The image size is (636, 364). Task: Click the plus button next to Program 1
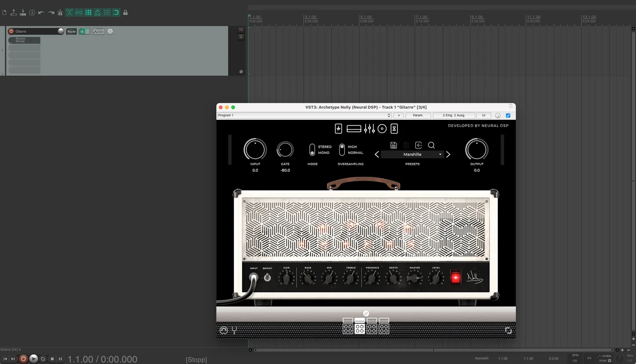398,115
